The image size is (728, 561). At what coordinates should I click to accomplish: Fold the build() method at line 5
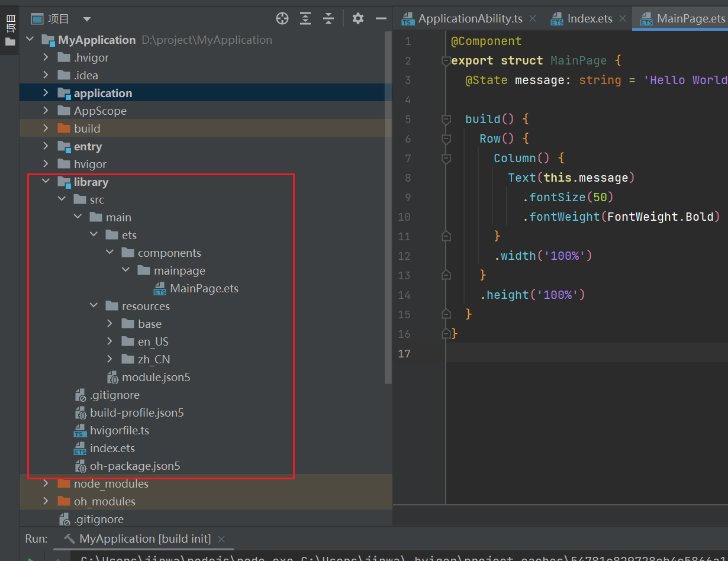446,119
